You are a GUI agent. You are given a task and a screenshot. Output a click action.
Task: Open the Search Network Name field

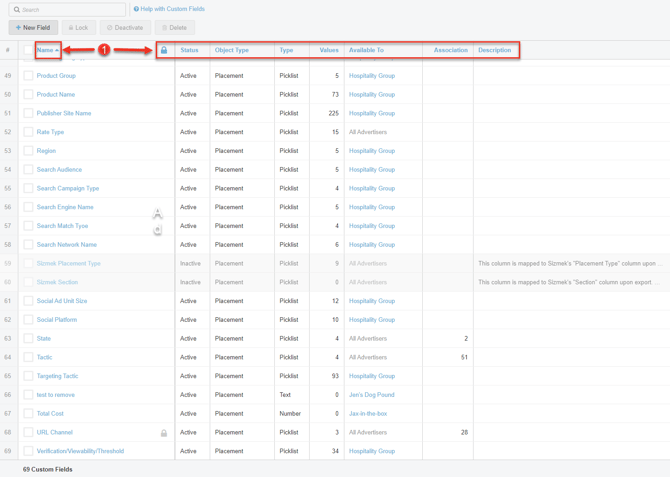(67, 245)
